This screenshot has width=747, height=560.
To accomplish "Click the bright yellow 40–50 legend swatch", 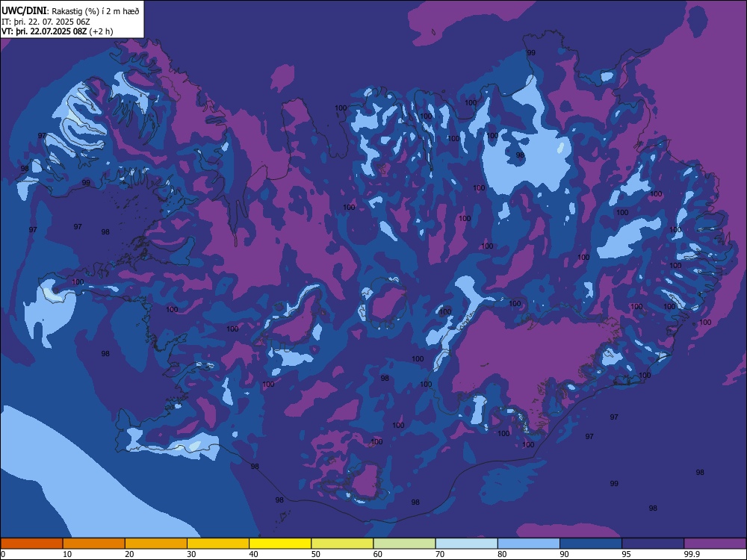I will click(280, 544).
